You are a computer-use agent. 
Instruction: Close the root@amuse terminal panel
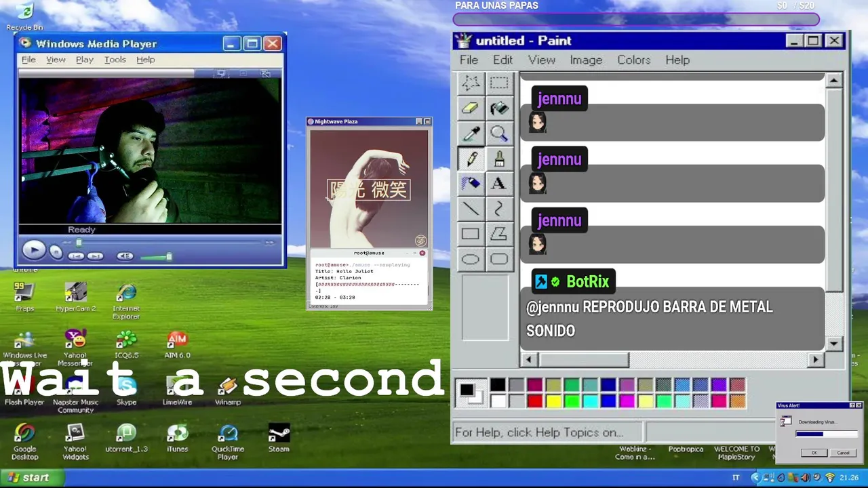click(x=422, y=253)
